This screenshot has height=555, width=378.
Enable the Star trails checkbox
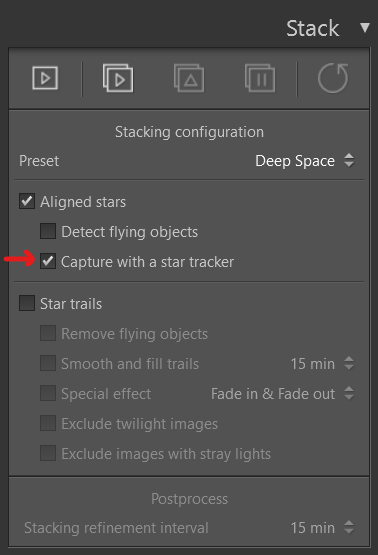click(27, 303)
